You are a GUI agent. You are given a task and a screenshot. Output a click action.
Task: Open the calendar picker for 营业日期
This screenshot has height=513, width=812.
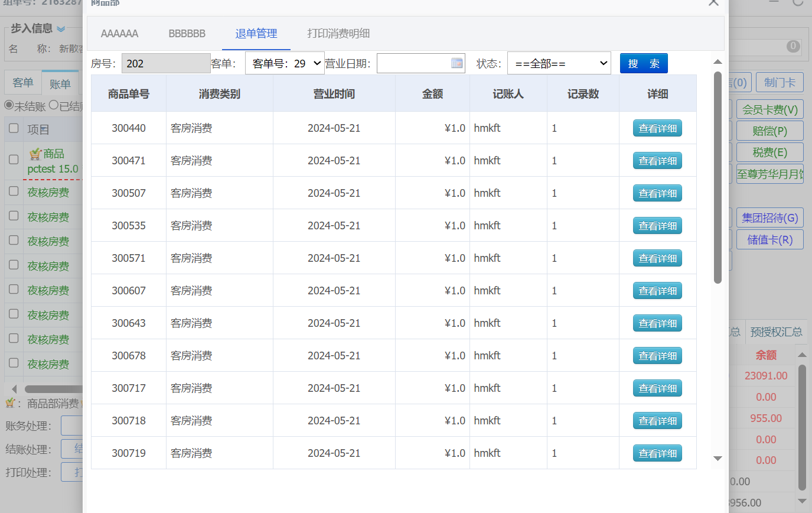456,63
